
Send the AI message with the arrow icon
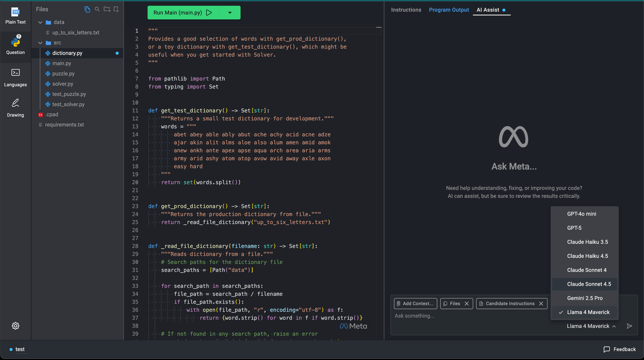click(629, 326)
